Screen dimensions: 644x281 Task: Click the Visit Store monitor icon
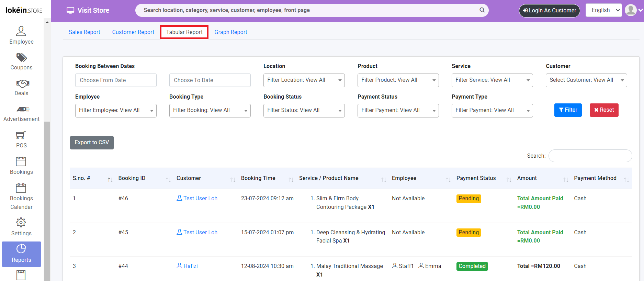[x=70, y=10]
